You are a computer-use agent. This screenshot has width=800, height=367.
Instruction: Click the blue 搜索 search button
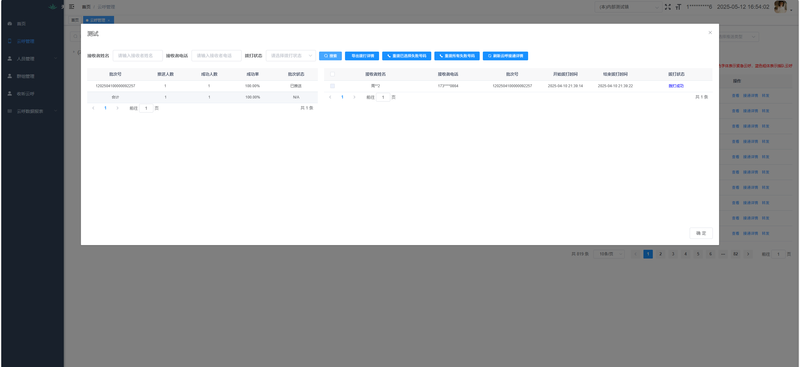(331, 56)
